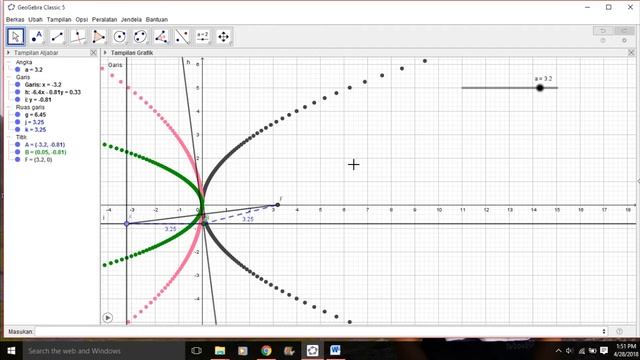Close the Tampilan Grafik panel
This screenshot has width=640, height=360.
click(x=631, y=53)
